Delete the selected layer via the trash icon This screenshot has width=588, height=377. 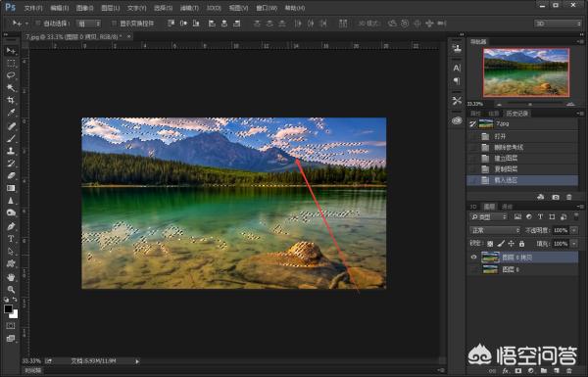[568, 370]
